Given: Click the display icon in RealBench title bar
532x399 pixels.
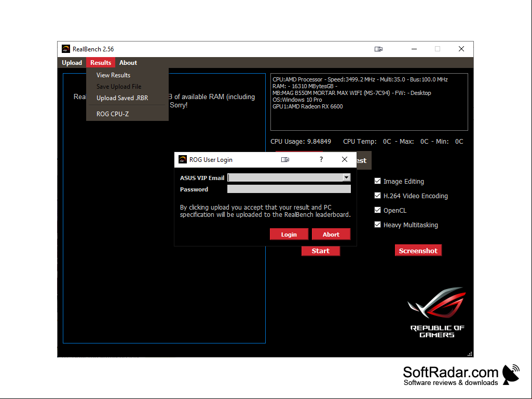Looking at the screenshot, I should point(379,49).
